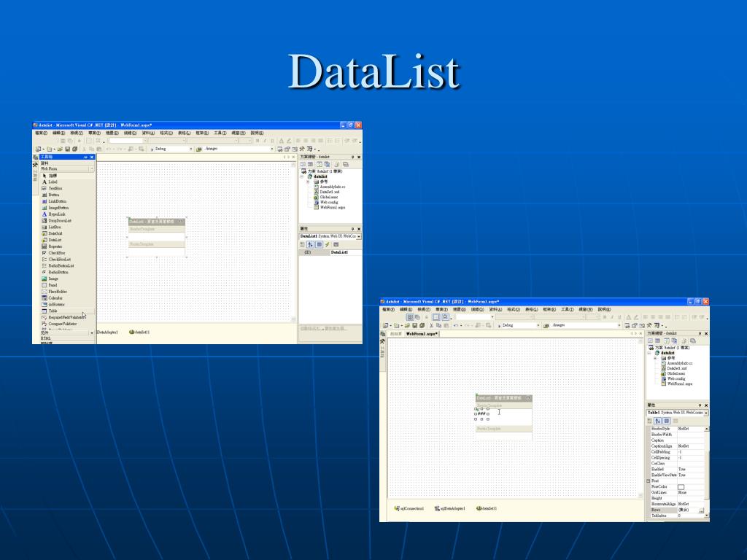Select the ListBox control in the Toolbox

click(x=51, y=227)
